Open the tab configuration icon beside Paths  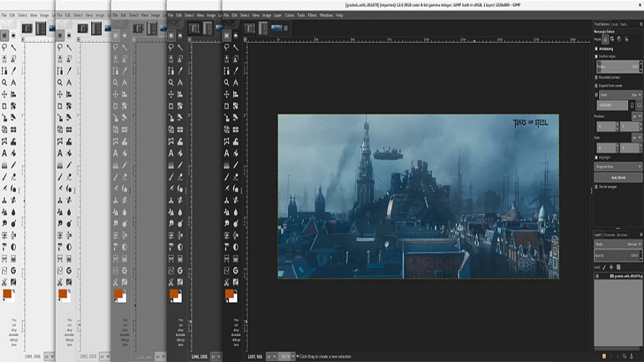click(x=639, y=24)
